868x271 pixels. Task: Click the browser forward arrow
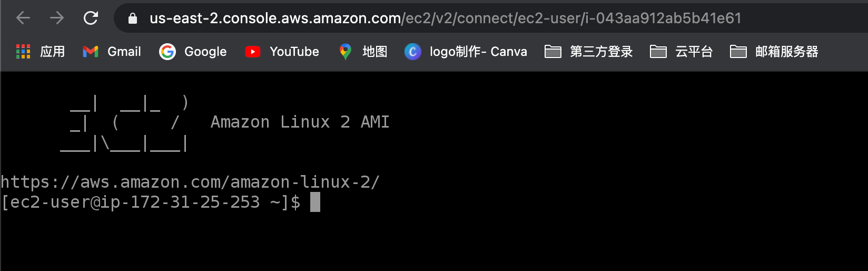tap(57, 18)
